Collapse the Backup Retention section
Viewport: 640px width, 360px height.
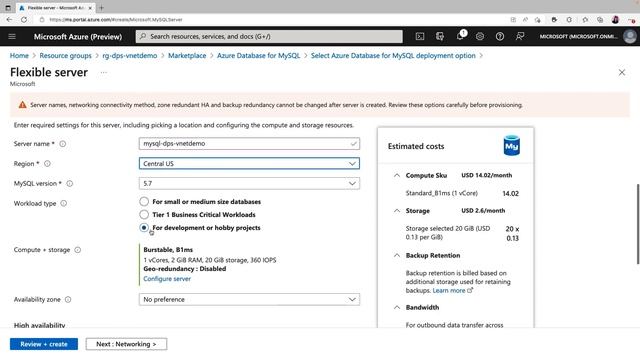click(x=397, y=256)
